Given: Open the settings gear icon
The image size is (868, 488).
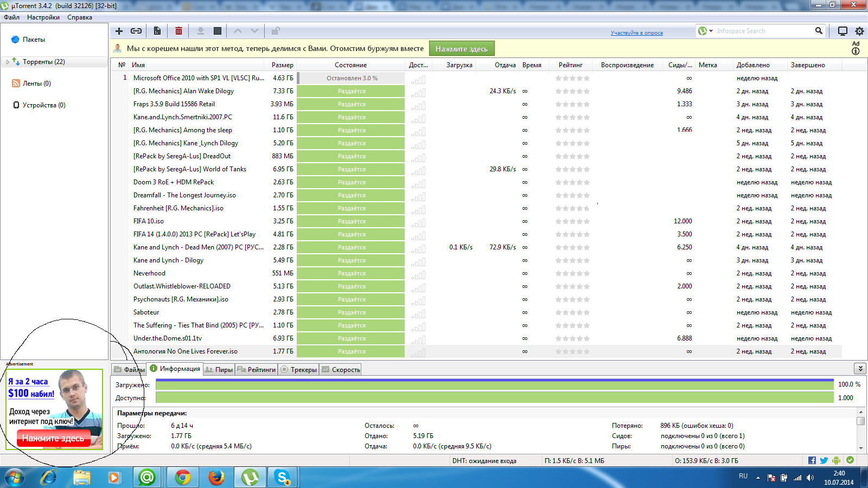Looking at the screenshot, I should click(859, 31).
